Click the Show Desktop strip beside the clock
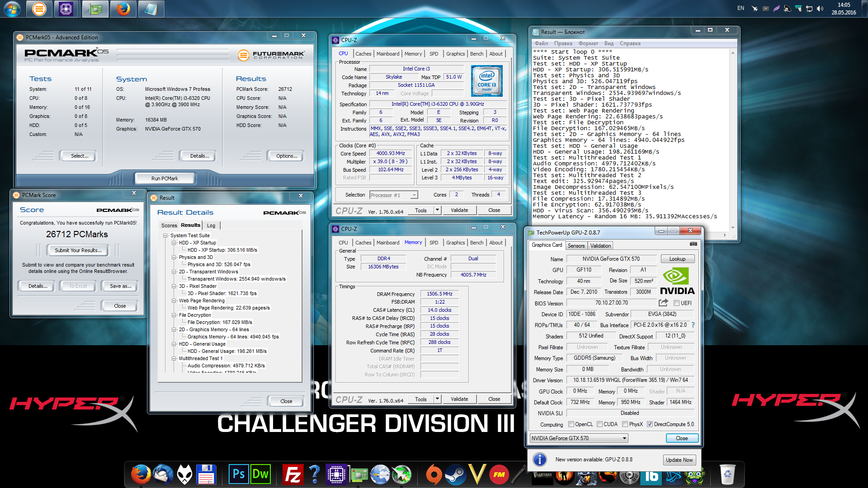Viewport: 868px width, 488px height. [864, 9]
